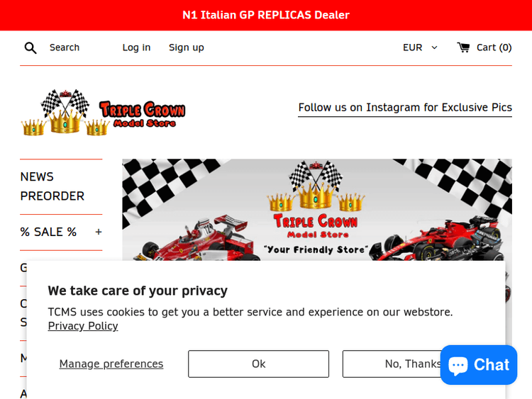Screen dimensions: 532x399
Task: Open the Privacy Policy link
Action: tap(83, 326)
